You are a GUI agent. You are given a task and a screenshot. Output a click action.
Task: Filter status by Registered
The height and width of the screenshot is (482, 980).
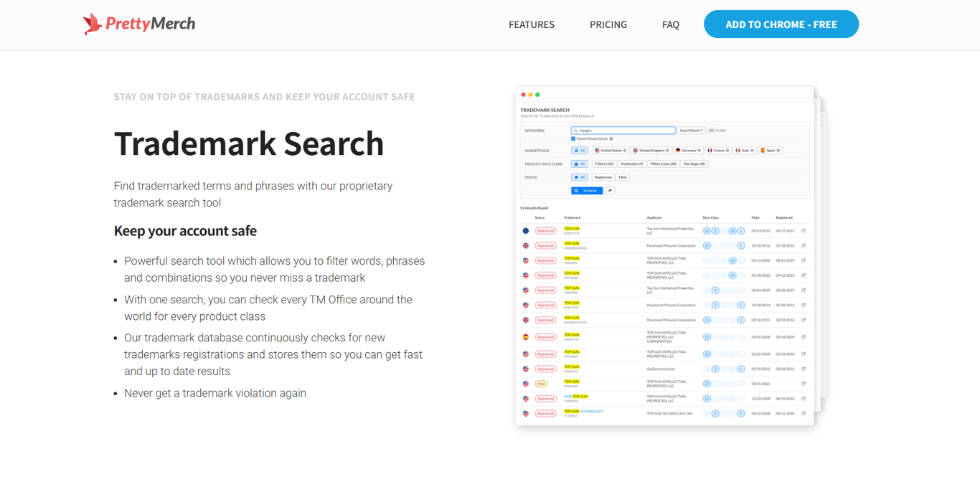603,177
